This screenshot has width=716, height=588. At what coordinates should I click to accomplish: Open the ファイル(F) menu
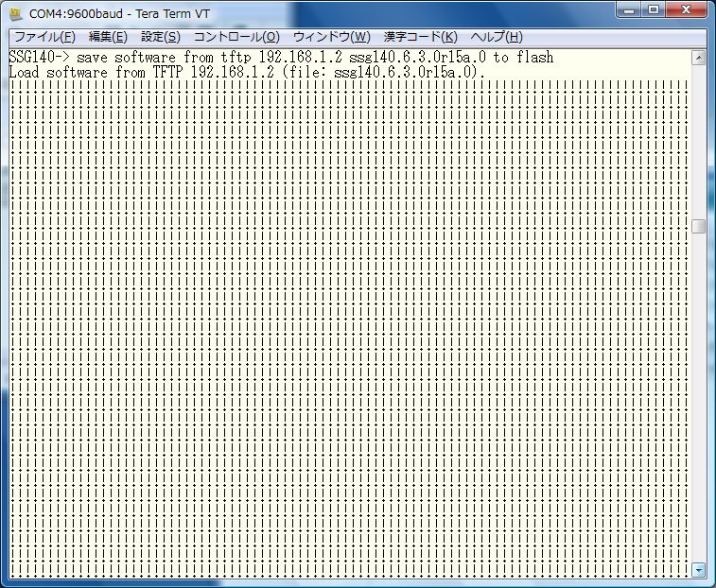[x=44, y=37]
